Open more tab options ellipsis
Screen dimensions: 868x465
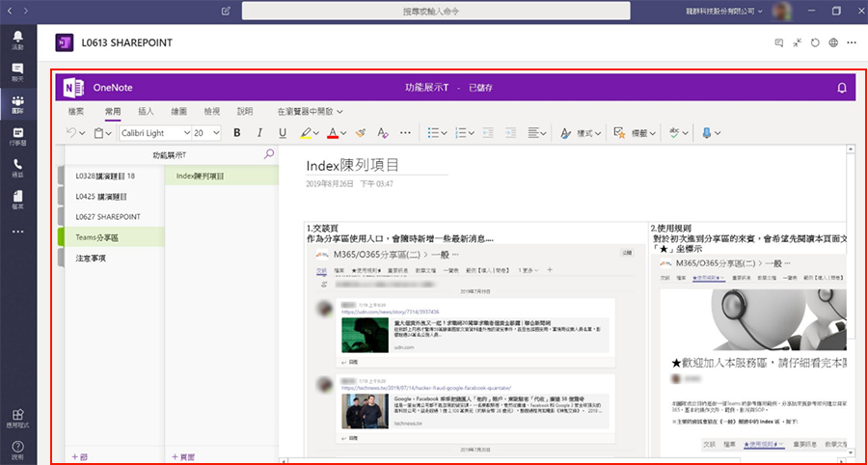(852, 42)
